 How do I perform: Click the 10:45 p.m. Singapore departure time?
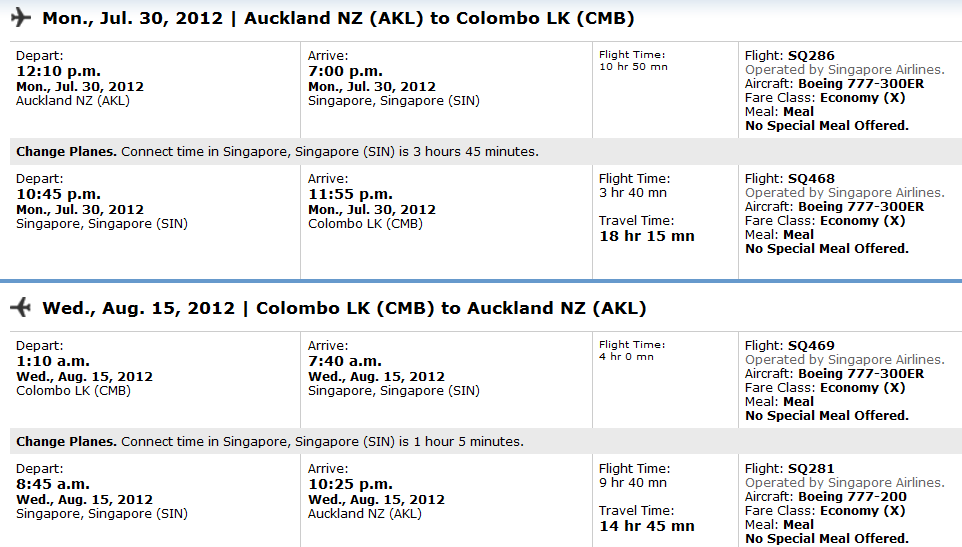click(x=53, y=194)
